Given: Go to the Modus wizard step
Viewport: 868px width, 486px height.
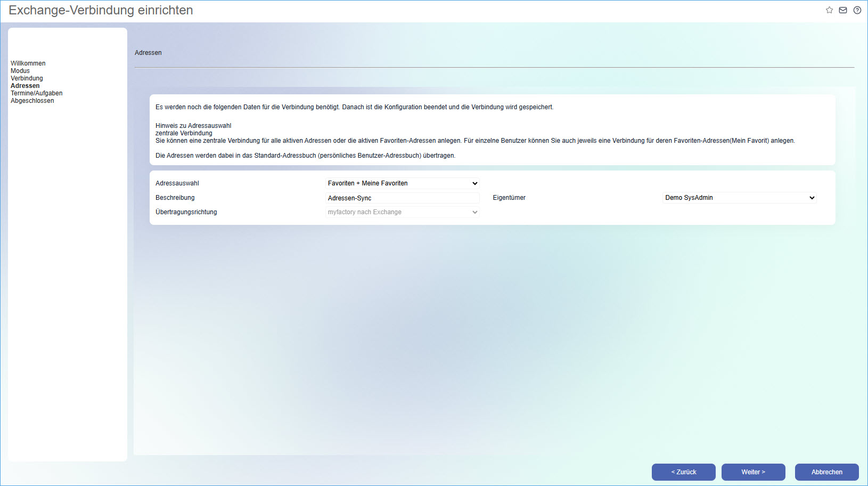Looking at the screenshot, I should pyautogui.click(x=20, y=71).
